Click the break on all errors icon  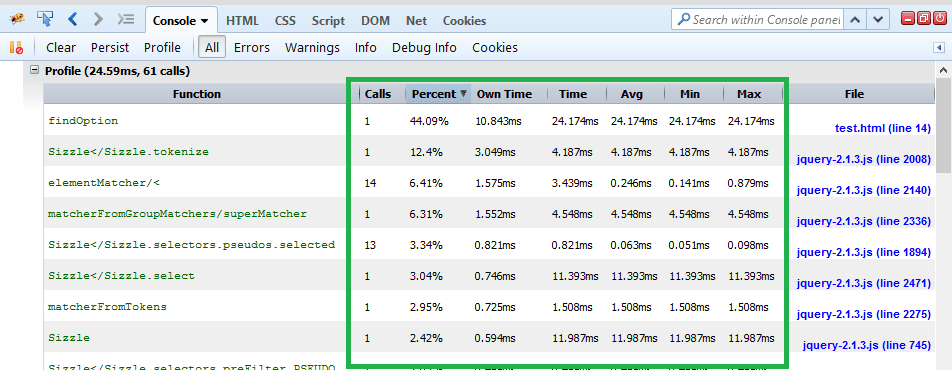[x=16, y=47]
